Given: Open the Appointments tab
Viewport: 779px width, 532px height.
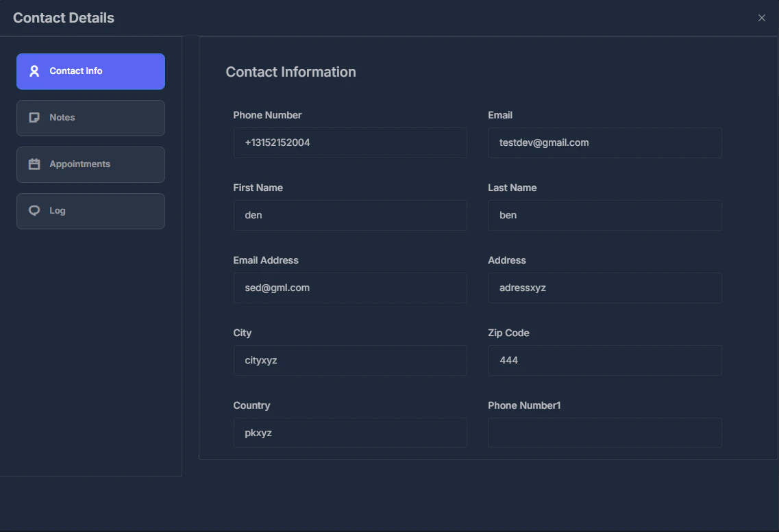Looking at the screenshot, I should 90,164.
